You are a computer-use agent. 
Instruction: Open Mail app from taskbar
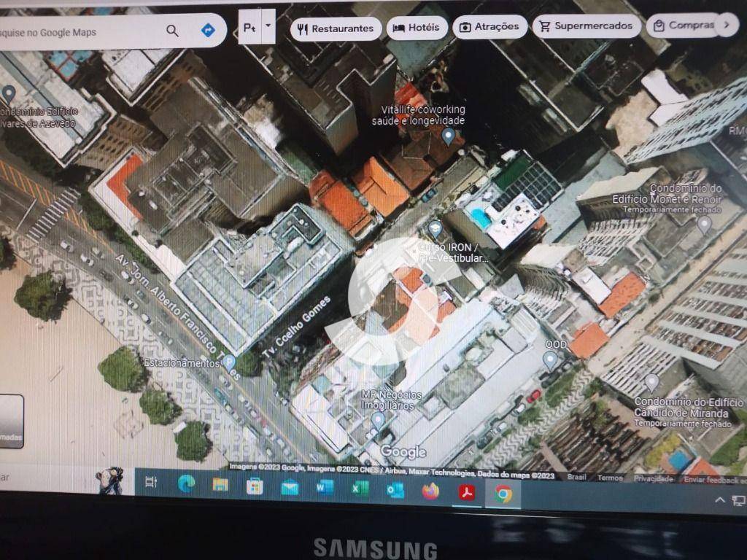click(290, 488)
